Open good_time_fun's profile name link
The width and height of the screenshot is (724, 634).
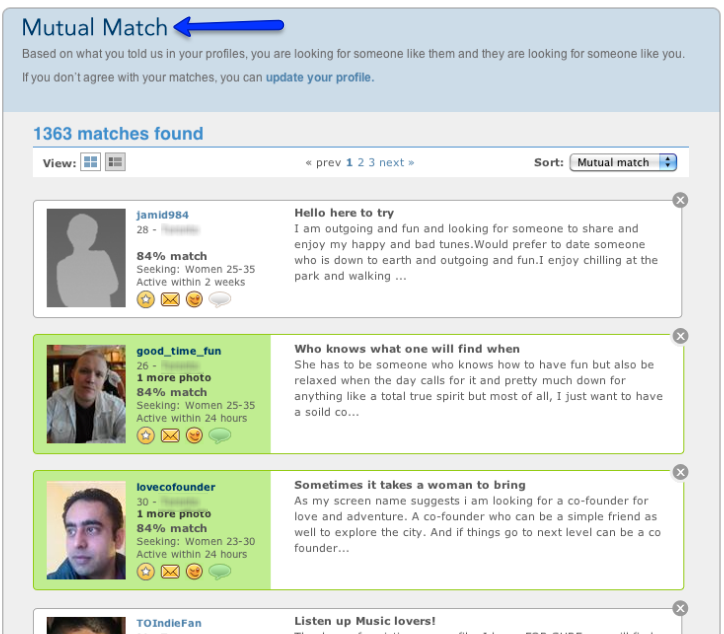[x=179, y=351]
